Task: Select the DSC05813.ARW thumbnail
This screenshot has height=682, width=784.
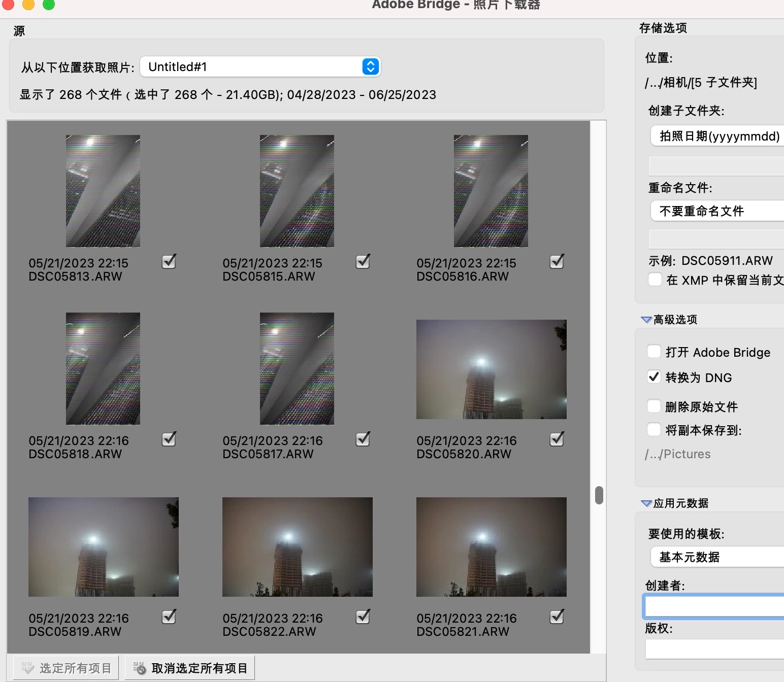Action: [103, 191]
